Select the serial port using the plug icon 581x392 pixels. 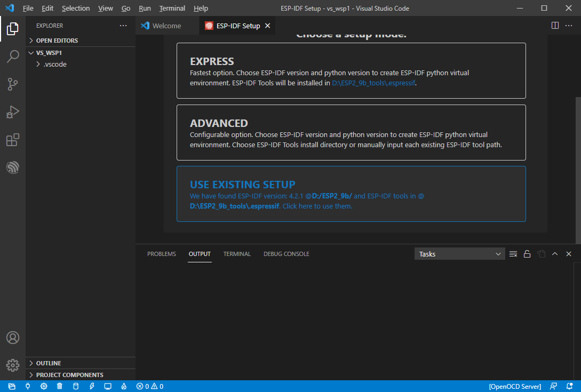[27, 386]
